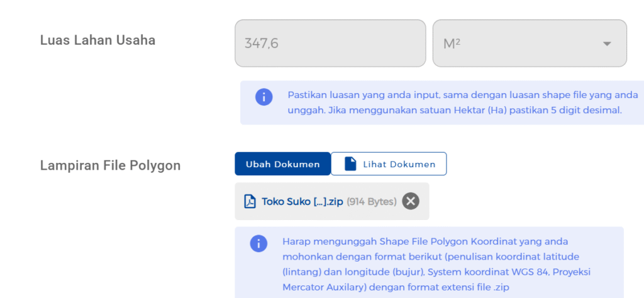Click the document icon in Lihat Dokumen
The image size is (644, 298).
(x=351, y=164)
